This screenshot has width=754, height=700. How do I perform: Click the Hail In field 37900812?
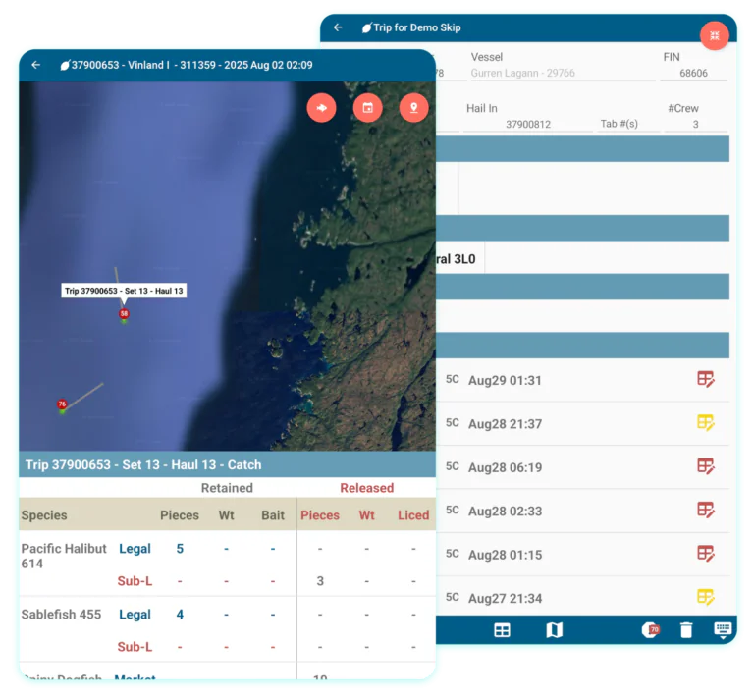click(x=527, y=125)
